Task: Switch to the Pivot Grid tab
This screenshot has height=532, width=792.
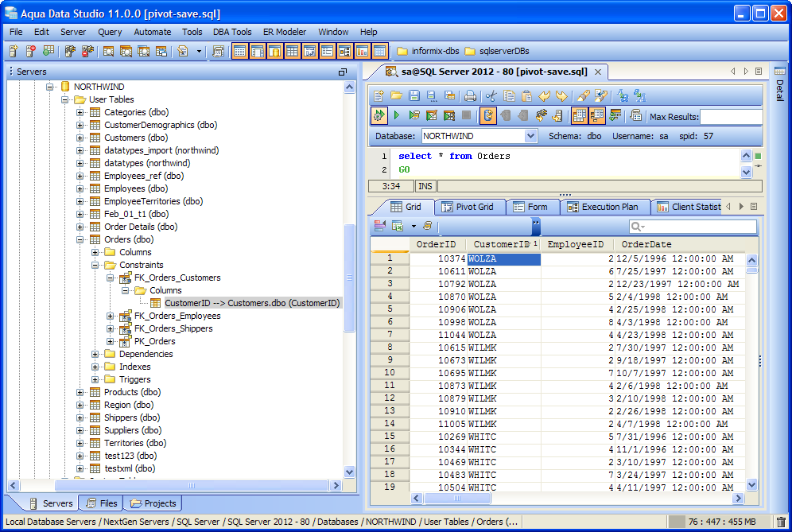Action: [x=470, y=207]
